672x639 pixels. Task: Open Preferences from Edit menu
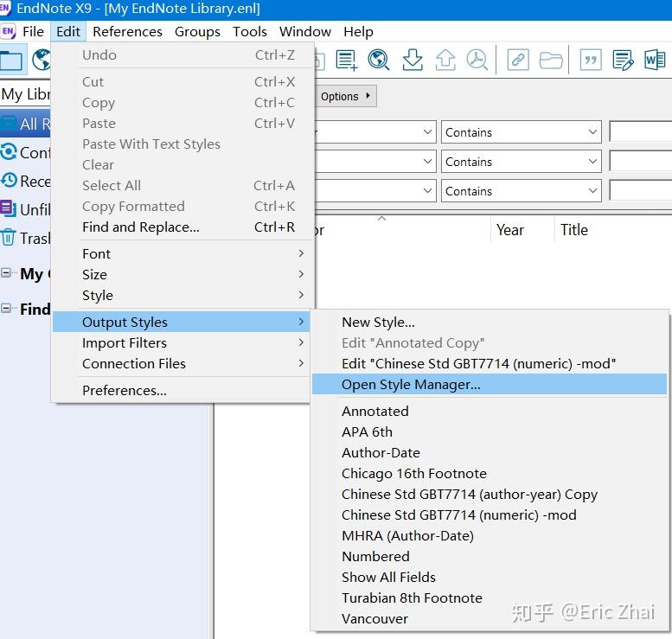tap(183, 391)
